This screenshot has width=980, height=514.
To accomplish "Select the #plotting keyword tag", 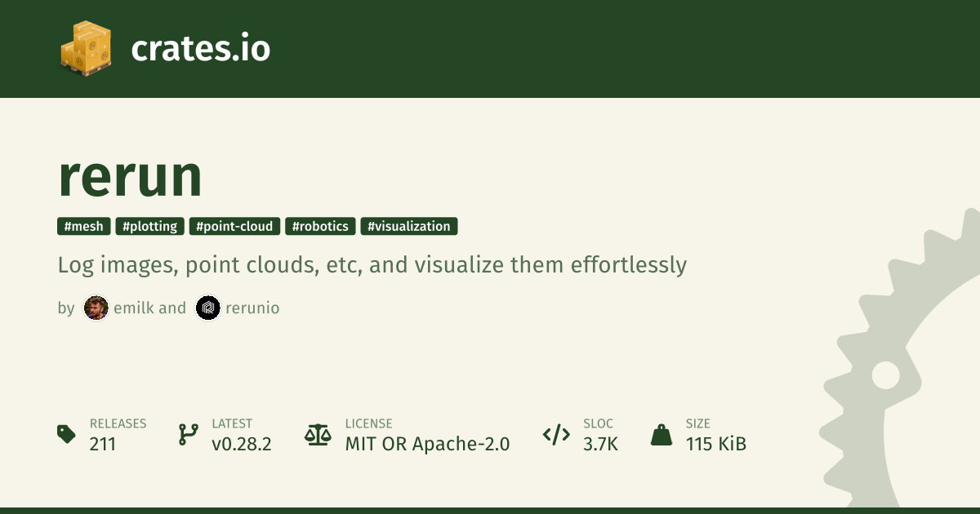I will pos(149,226).
